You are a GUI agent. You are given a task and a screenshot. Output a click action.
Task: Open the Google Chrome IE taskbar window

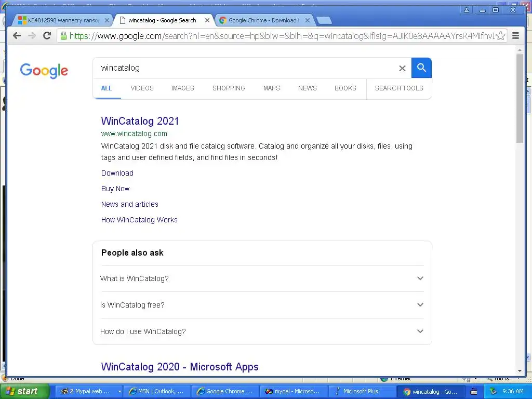(225, 391)
